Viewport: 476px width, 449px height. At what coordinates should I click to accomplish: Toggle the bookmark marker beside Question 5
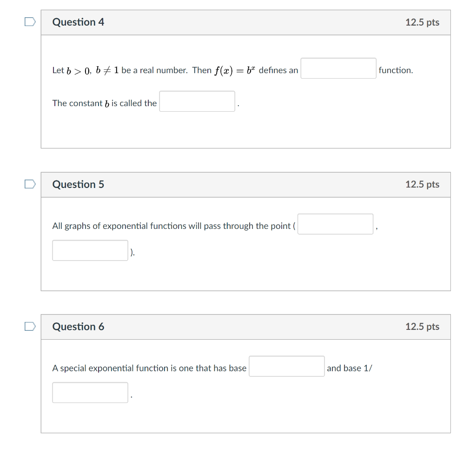click(30, 184)
